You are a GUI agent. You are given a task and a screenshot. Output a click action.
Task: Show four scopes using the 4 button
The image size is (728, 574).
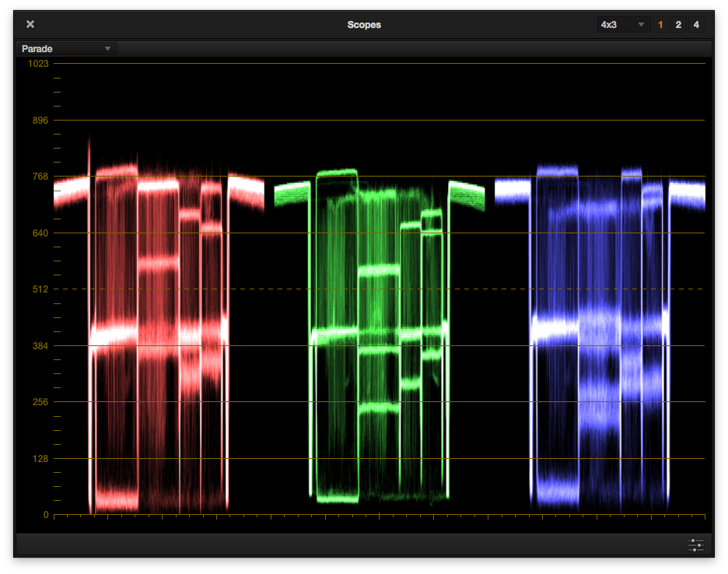[696, 25]
